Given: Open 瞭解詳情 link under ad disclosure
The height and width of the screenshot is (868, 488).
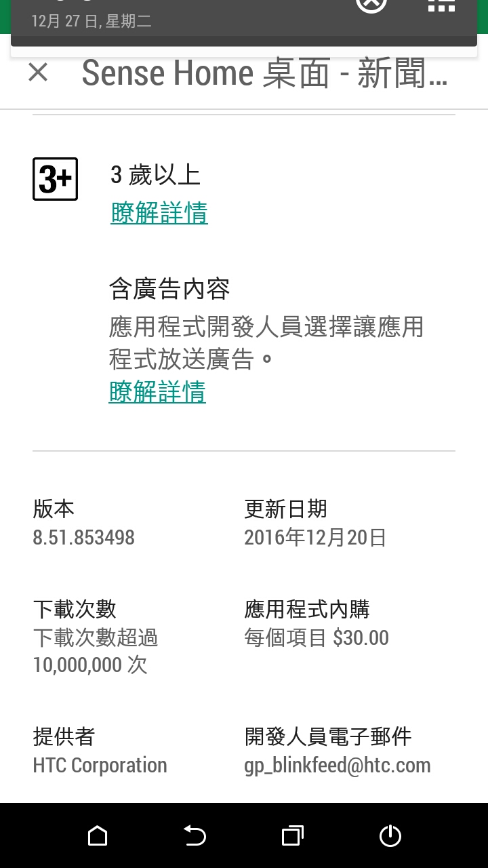Looking at the screenshot, I should tap(157, 392).
